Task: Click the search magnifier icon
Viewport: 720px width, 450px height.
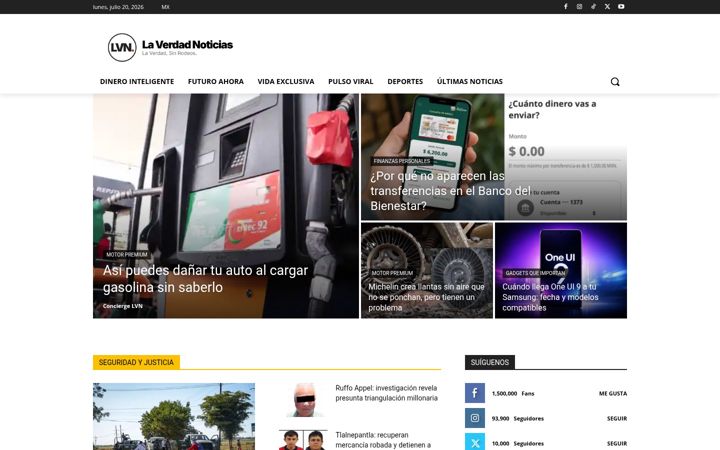Action: [x=615, y=81]
